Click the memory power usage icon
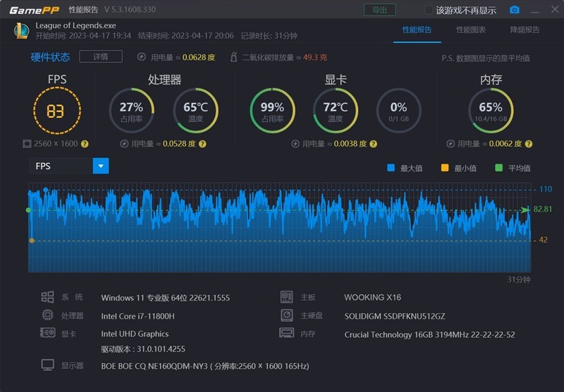Image resolution: width=564 pixels, height=392 pixels. coord(450,144)
